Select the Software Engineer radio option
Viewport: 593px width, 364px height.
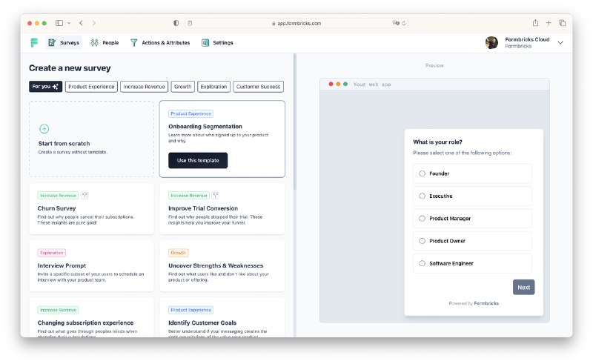point(422,263)
